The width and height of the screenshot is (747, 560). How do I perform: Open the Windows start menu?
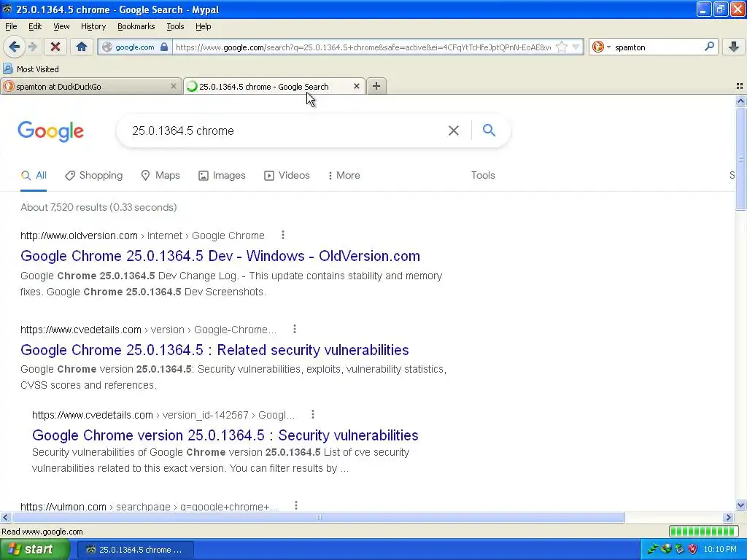tap(34, 550)
